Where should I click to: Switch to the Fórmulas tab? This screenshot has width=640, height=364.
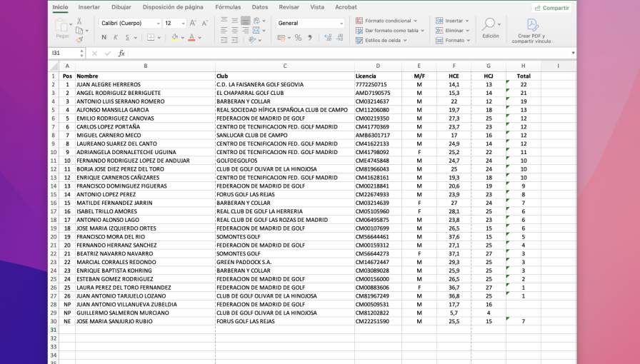click(x=228, y=7)
